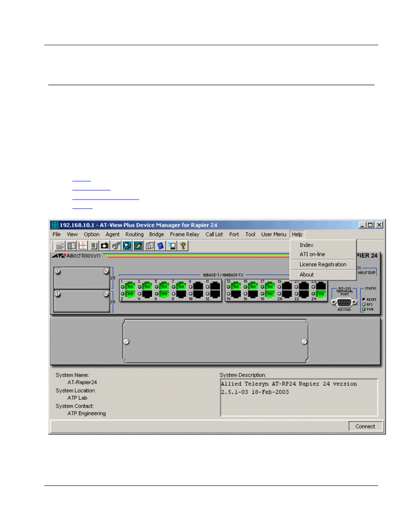
Task: Select uplink module slot 25
Action: pos(82,278)
